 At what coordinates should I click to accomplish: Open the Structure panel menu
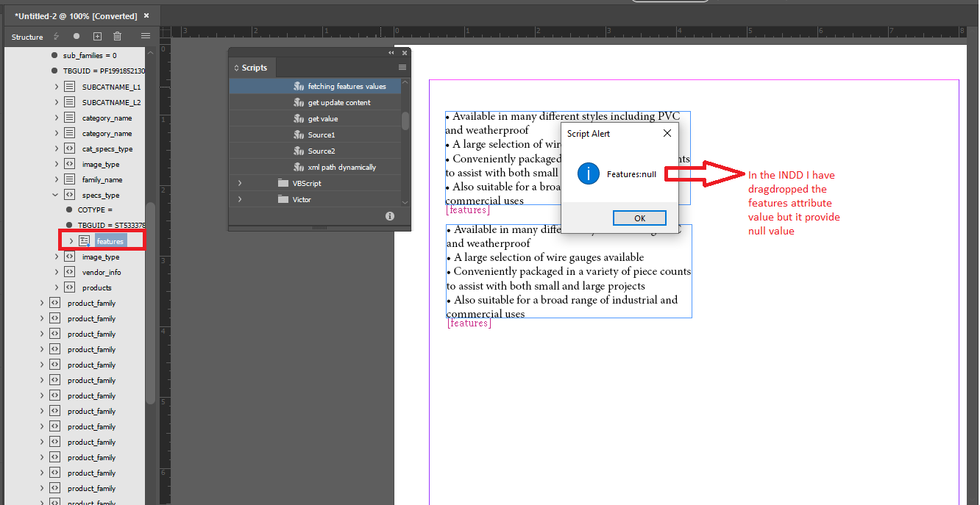pos(145,35)
